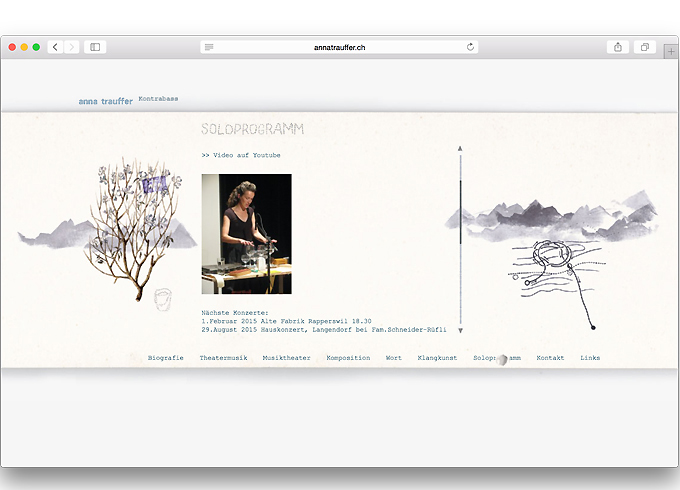Reload the page with the refresh icon
This screenshot has width=680, height=490.
pyautogui.click(x=470, y=47)
